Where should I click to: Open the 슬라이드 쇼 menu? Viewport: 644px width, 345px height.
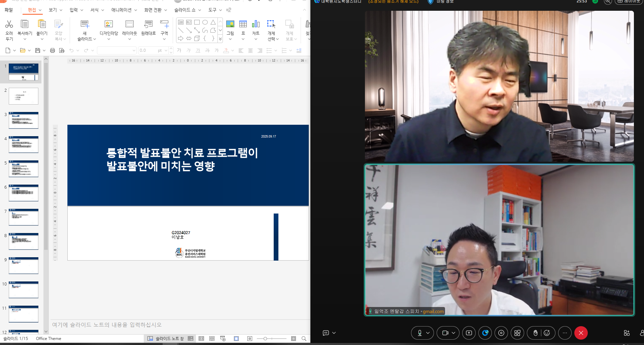187,10
